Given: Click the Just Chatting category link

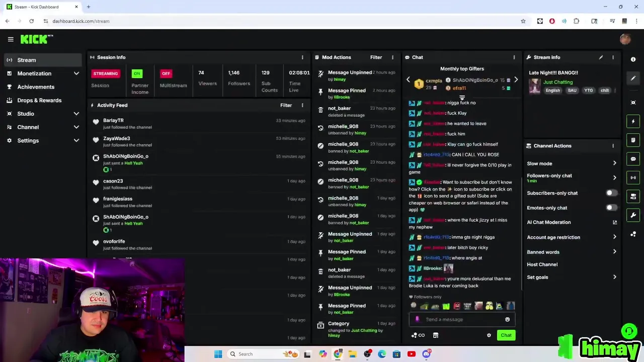Looking at the screenshot, I should [557, 82].
